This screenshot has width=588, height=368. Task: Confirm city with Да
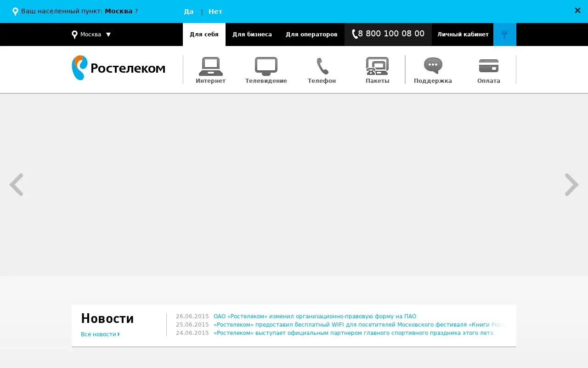(189, 11)
